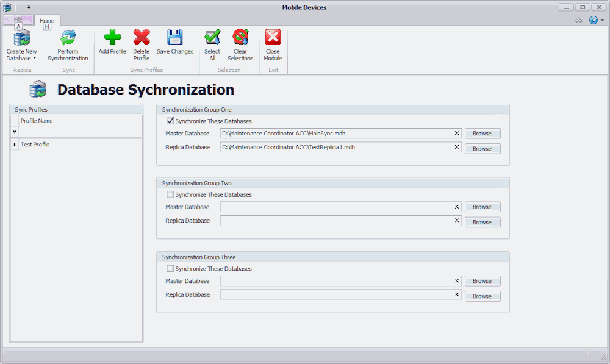Click the green Add Profile icon
The height and width of the screenshot is (364, 610).
(x=112, y=38)
